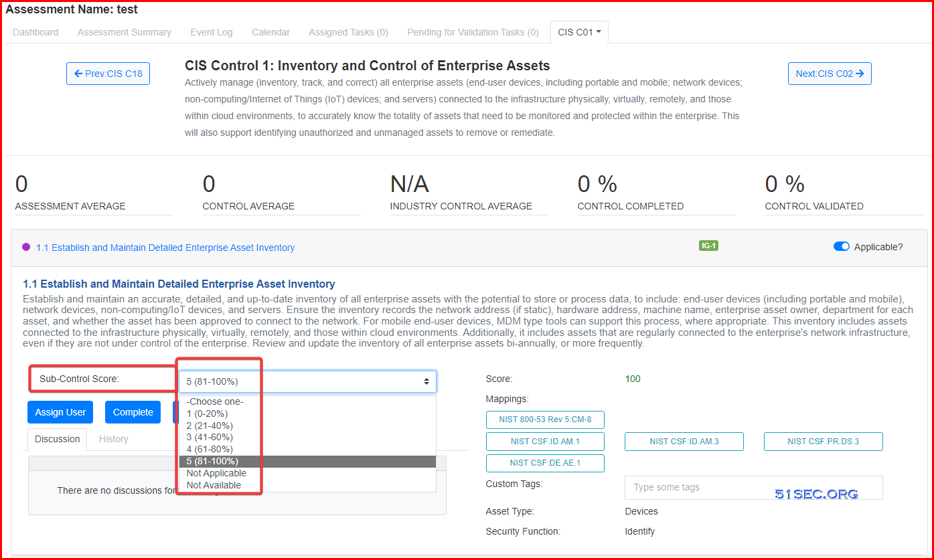Click the Score value 100

tap(633, 379)
